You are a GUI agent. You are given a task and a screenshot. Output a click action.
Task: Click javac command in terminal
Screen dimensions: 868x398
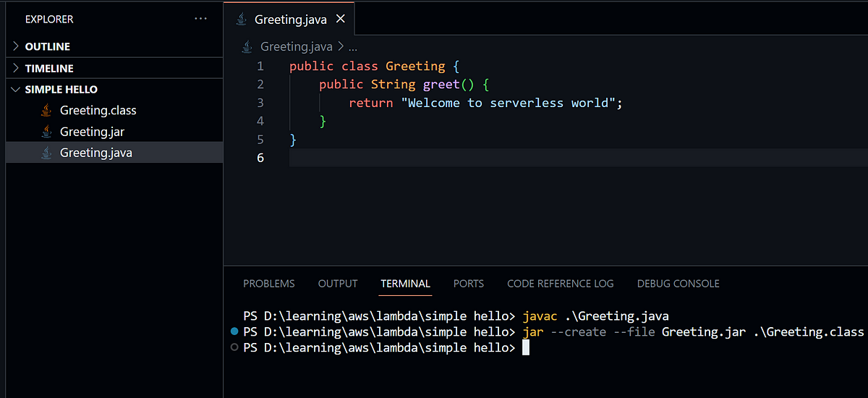pos(540,316)
